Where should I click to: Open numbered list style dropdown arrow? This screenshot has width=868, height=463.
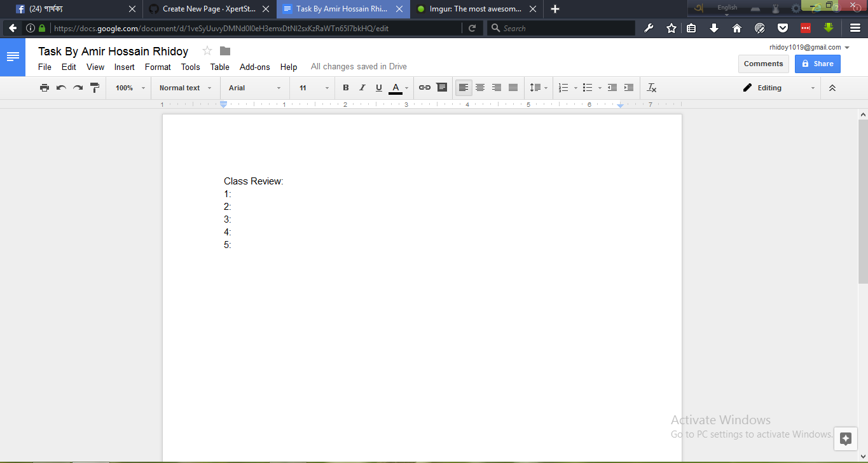pos(575,88)
